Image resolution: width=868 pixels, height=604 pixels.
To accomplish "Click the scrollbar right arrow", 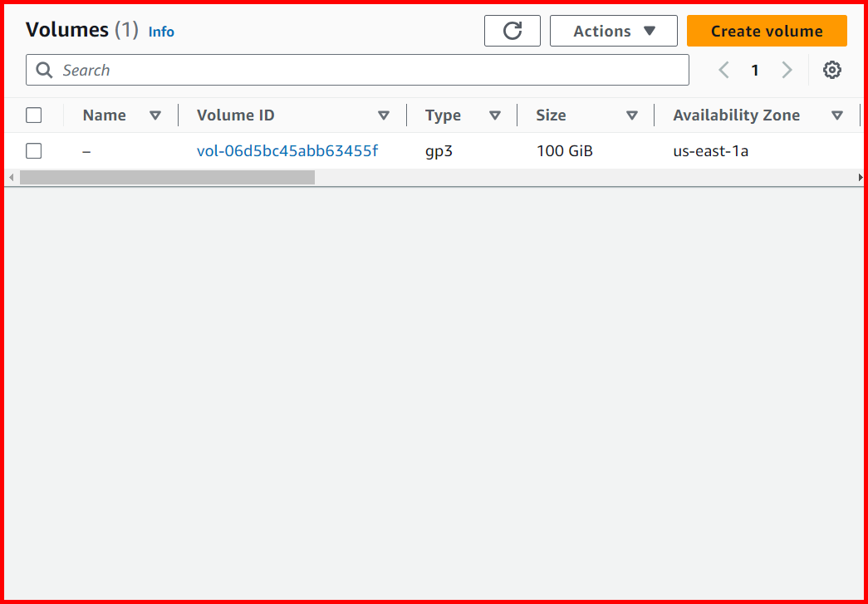I will click(860, 177).
